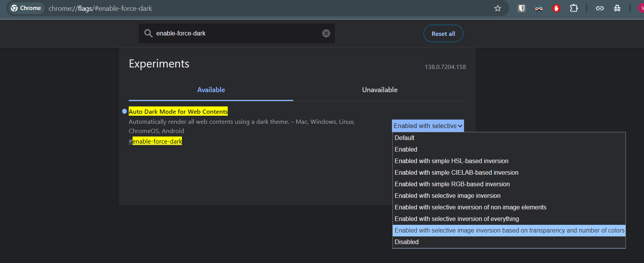
Task: Open the goggles extension icon
Action: pos(539,8)
